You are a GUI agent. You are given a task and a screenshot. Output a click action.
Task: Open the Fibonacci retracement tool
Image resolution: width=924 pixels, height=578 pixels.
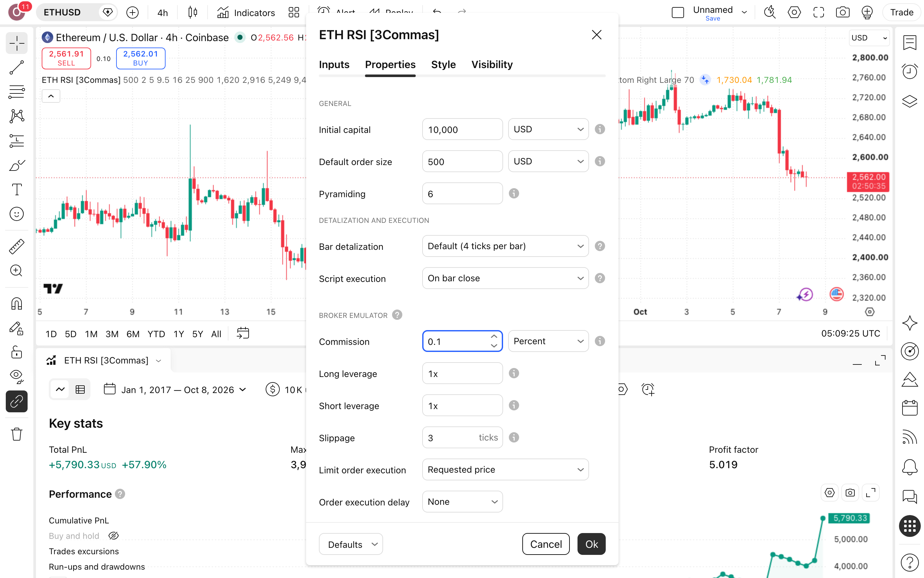tap(16, 92)
